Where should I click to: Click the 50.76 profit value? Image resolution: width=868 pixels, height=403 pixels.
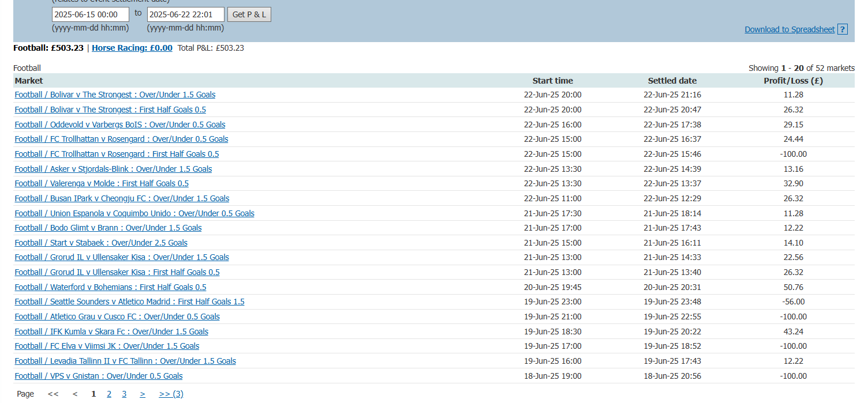click(793, 287)
